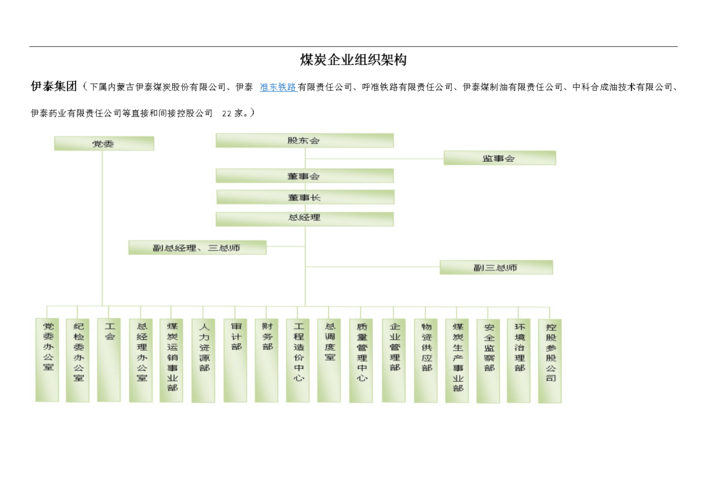This screenshot has height=500, width=707.
Task: Select the 党委办公室 department box
Action: [x=47, y=360]
